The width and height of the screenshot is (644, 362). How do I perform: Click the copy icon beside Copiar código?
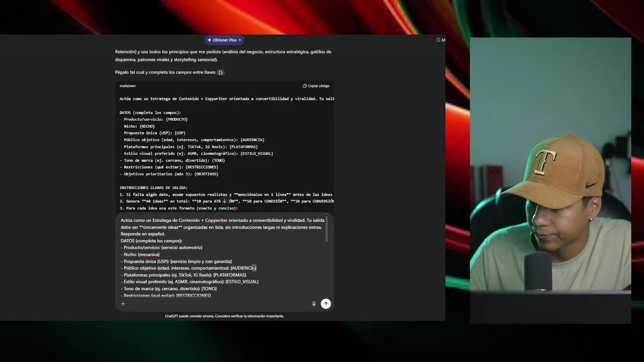point(304,86)
